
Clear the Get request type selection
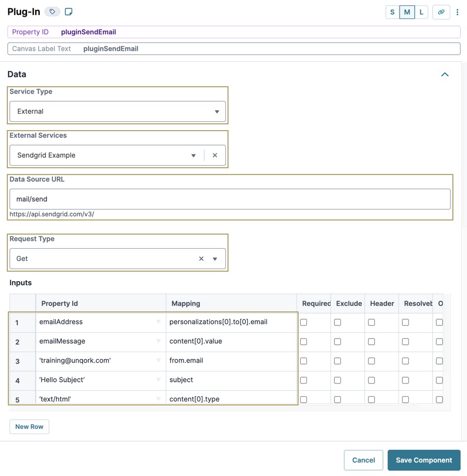pyautogui.click(x=201, y=259)
